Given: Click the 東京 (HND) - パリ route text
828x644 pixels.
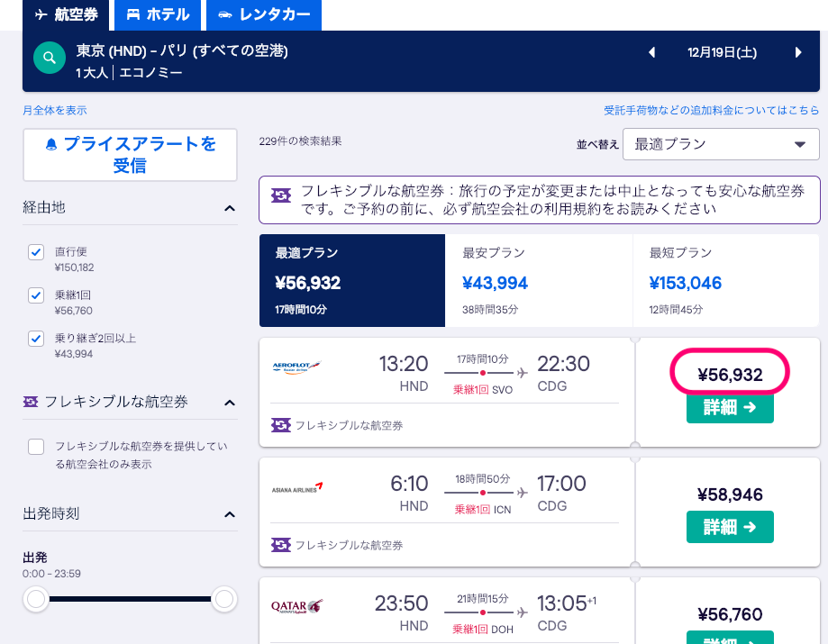Looking at the screenshot, I should (x=182, y=50).
